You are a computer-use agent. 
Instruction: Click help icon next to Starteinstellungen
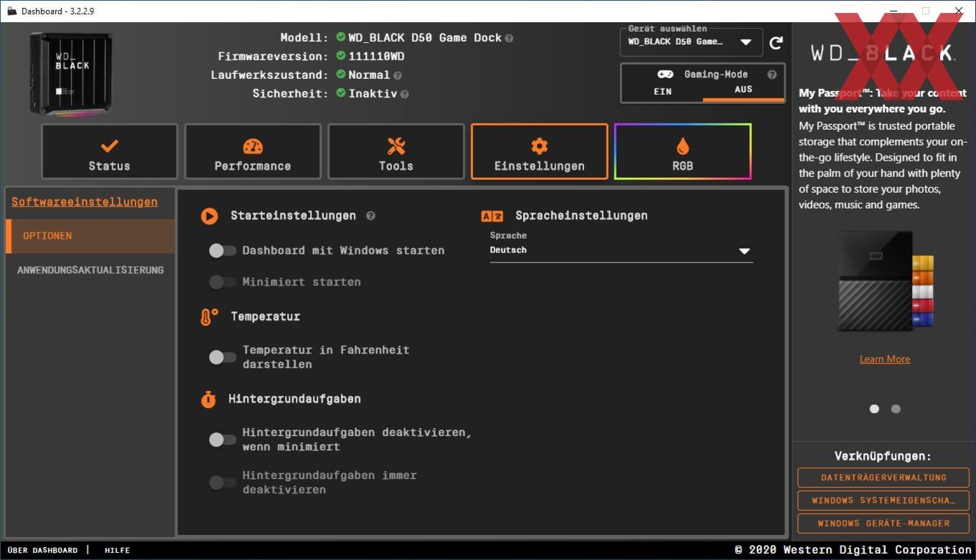pyautogui.click(x=370, y=216)
